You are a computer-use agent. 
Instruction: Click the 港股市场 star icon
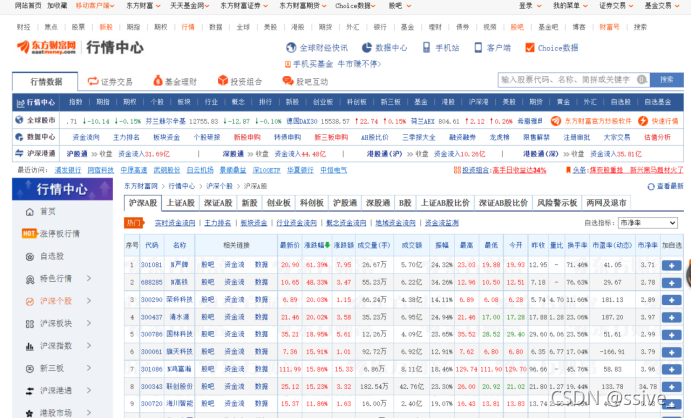(30, 413)
